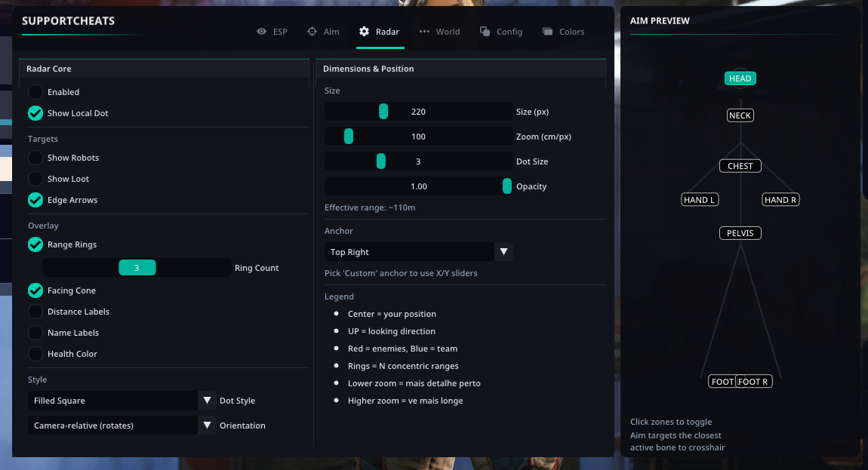Click legend entry Higher zoom = ve mais longe
Viewport: 868px width, 470px height.
[x=405, y=401]
